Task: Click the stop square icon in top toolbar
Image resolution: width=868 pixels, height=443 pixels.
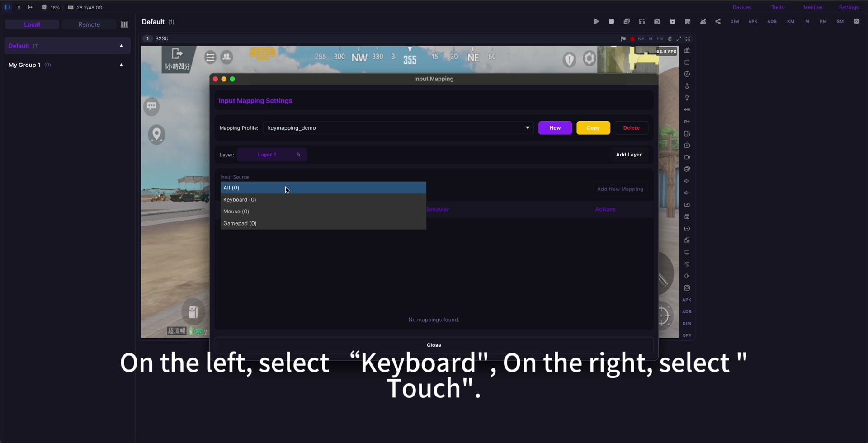Action: click(611, 21)
